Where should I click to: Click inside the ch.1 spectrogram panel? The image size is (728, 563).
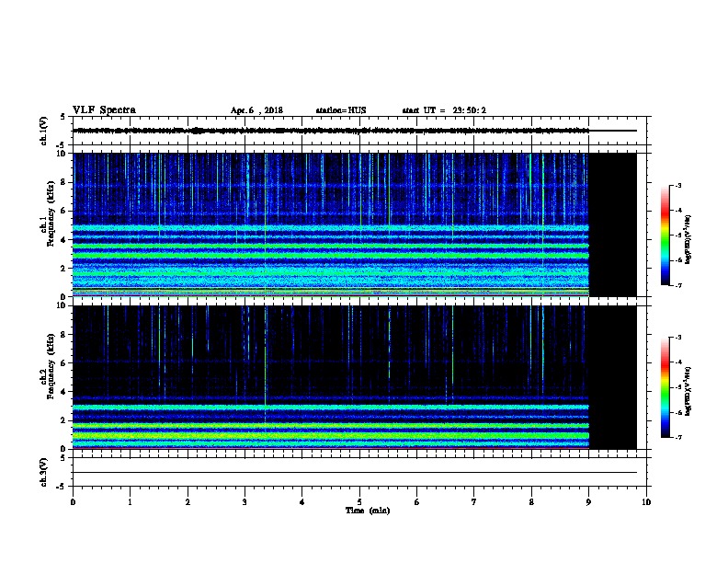click(x=331, y=224)
